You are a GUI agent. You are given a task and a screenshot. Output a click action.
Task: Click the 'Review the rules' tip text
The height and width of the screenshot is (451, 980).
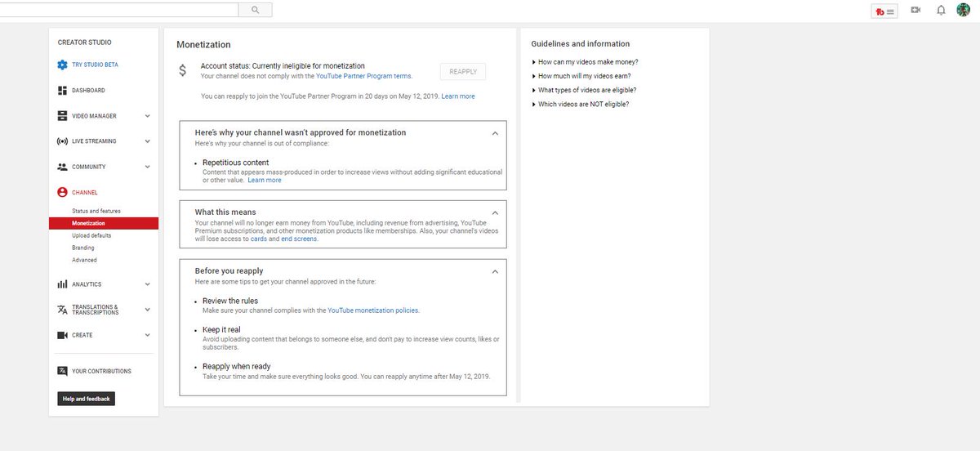tap(230, 301)
